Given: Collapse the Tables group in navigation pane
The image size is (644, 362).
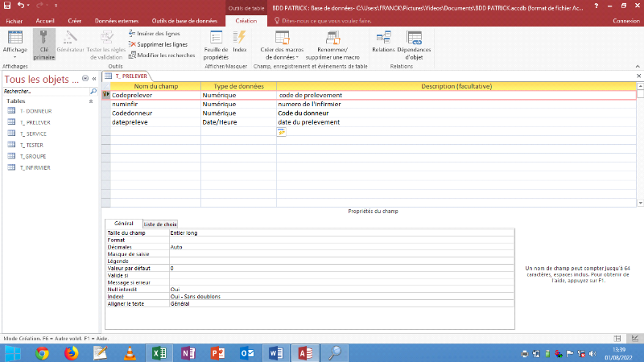Looking at the screenshot, I should [x=91, y=101].
